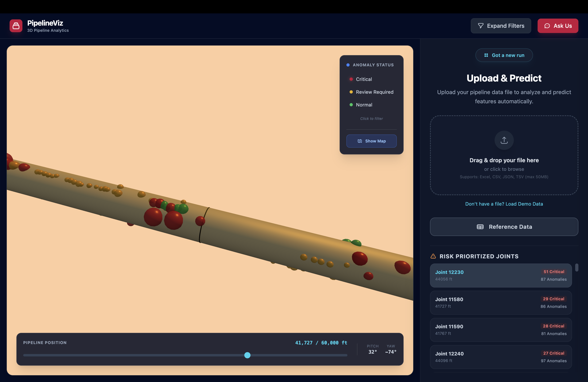This screenshot has height=382, width=588.
Task: Toggle the Normal anomaly status filter
Action: (x=364, y=105)
